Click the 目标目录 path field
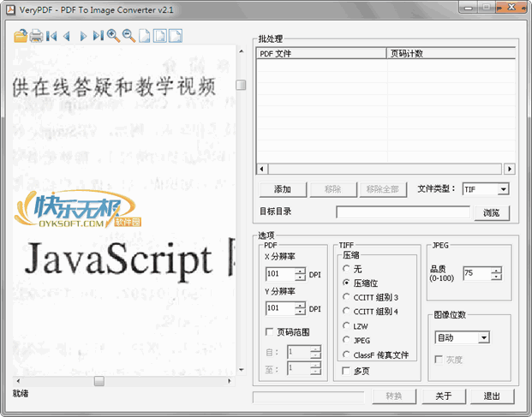Image resolution: width=532 pixels, height=417 pixels. 403,211
